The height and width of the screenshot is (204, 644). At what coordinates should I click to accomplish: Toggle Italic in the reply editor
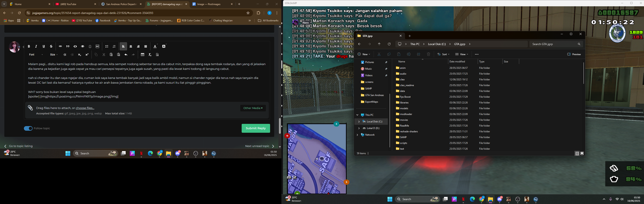[x=36, y=46]
